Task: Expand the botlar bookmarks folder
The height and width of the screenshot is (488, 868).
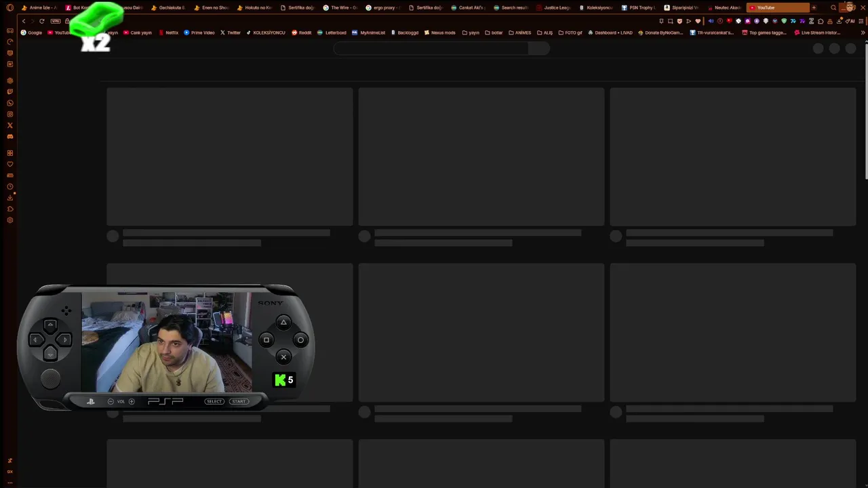Action: click(x=494, y=33)
